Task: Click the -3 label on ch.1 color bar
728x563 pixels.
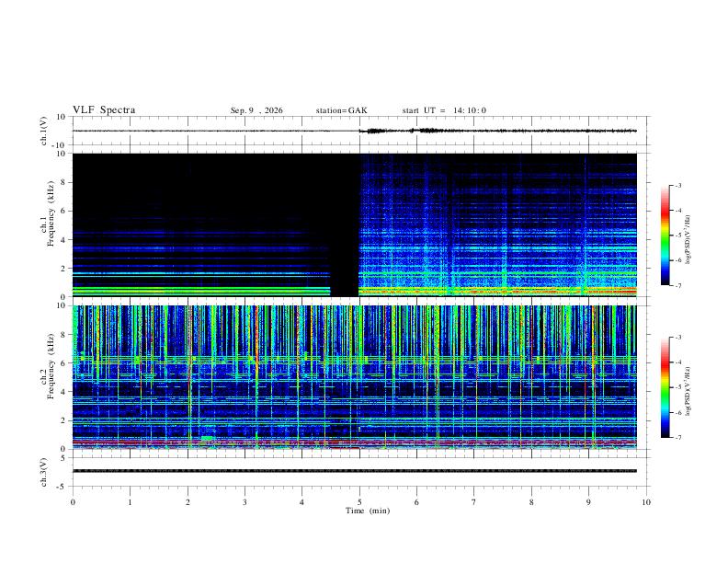Action: pos(677,186)
